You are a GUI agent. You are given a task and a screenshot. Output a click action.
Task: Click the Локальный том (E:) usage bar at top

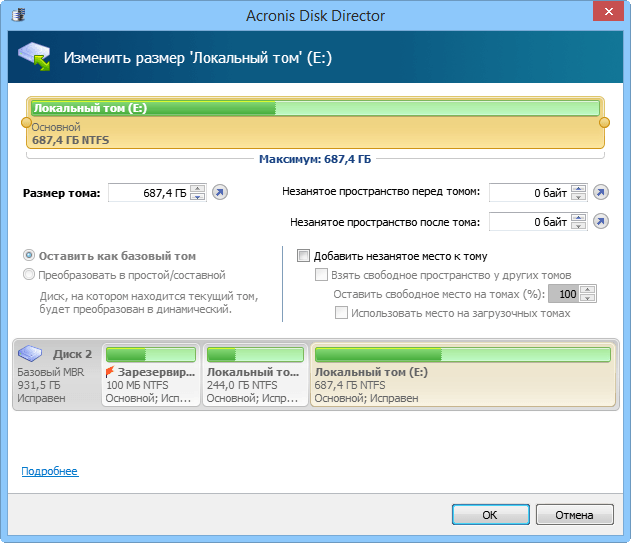click(316, 108)
